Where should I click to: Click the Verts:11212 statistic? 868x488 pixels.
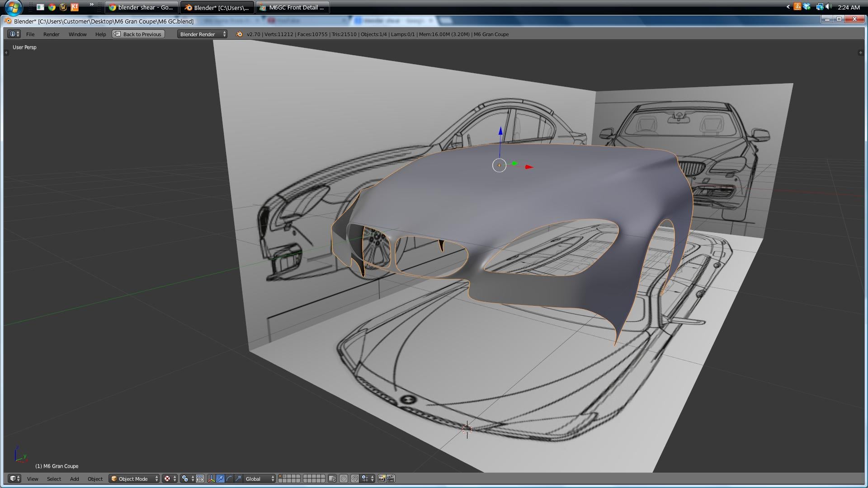click(278, 34)
